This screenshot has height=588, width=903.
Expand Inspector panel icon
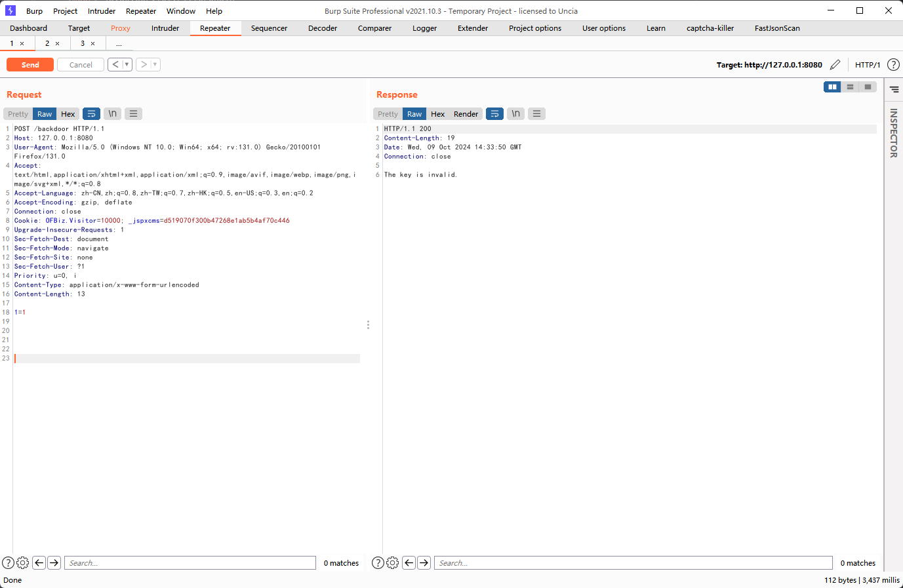(x=894, y=89)
